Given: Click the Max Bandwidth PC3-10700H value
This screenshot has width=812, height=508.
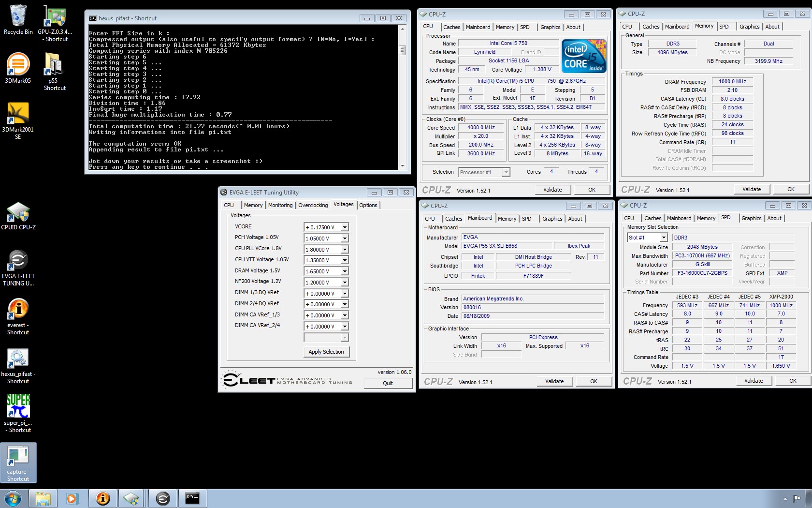Looking at the screenshot, I should click(x=702, y=256).
